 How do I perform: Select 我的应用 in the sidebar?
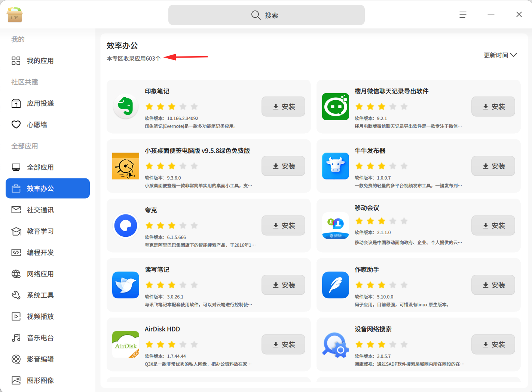point(48,61)
